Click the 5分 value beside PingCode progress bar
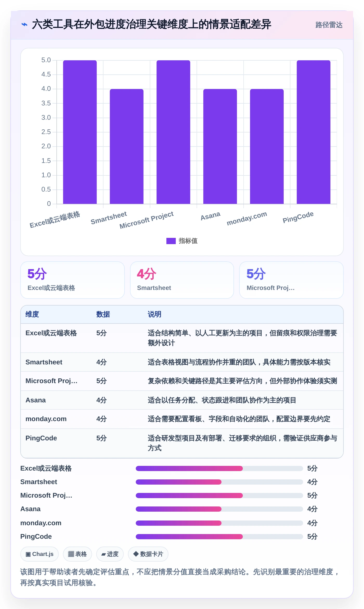The image size is (364, 609). click(312, 537)
